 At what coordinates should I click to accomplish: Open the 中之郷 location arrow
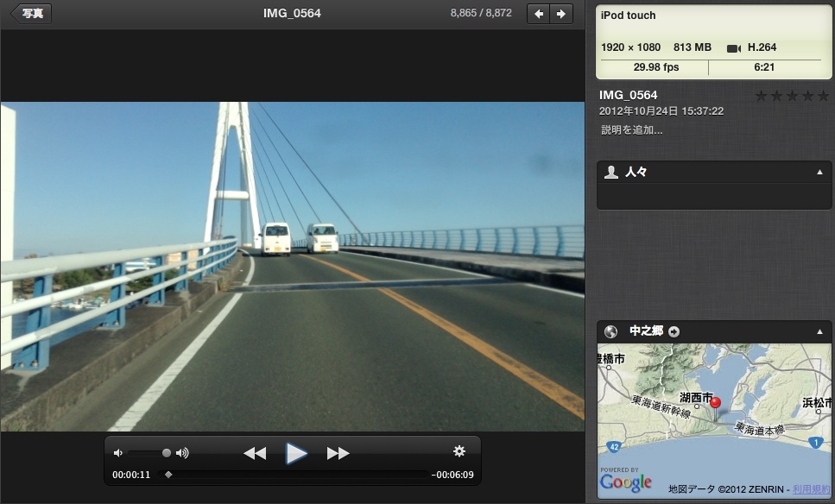point(674,331)
